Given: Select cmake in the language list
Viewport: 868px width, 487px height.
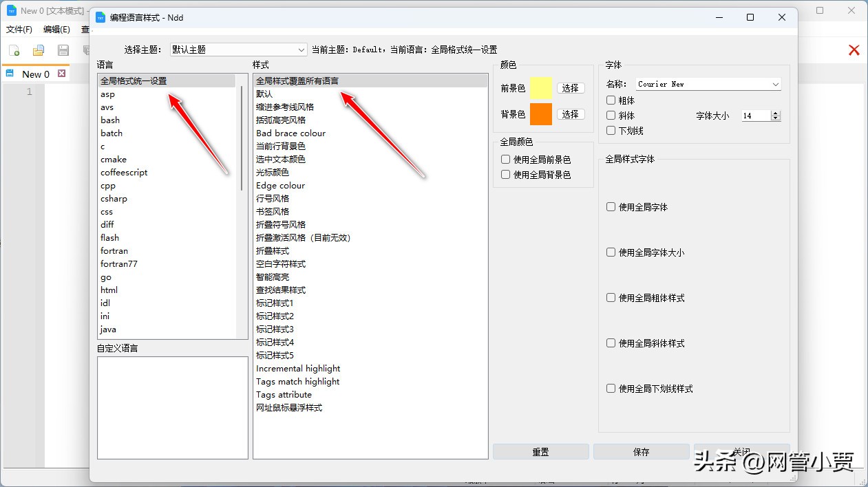Looking at the screenshot, I should pyautogui.click(x=114, y=159).
